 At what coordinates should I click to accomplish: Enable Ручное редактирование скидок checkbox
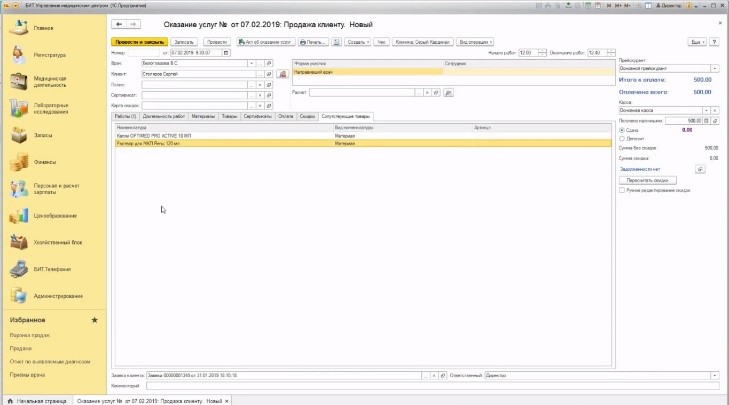[x=623, y=189]
